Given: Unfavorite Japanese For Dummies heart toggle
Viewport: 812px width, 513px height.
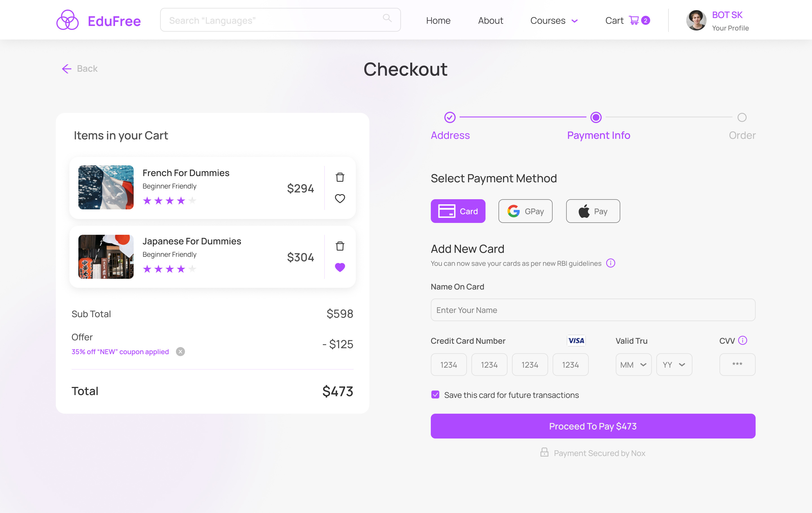Looking at the screenshot, I should coord(340,267).
